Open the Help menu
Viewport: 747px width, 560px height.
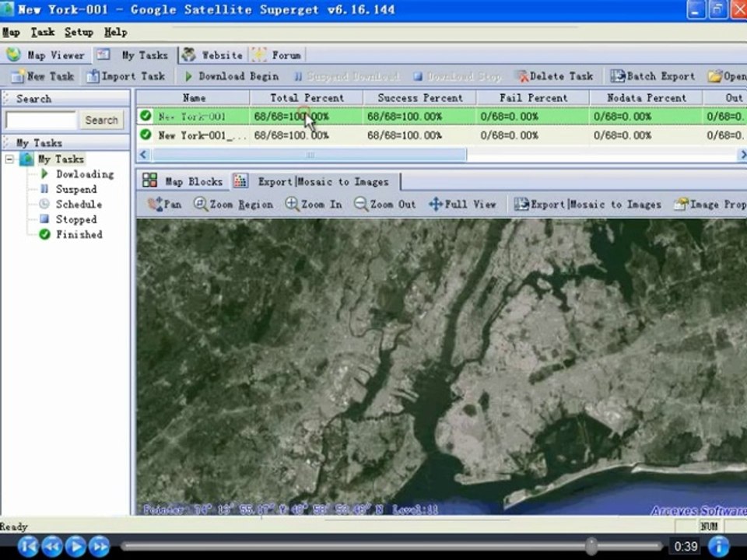(115, 32)
